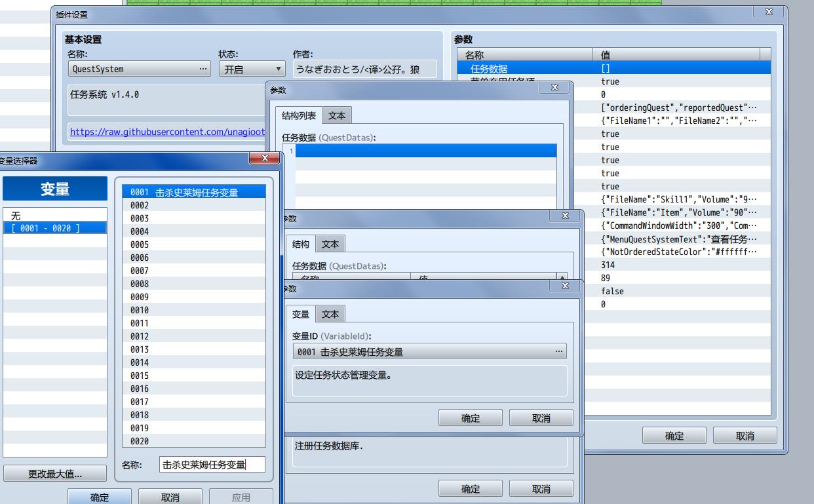Click the 更改最大值 button
814x504 pixels.
55,474
